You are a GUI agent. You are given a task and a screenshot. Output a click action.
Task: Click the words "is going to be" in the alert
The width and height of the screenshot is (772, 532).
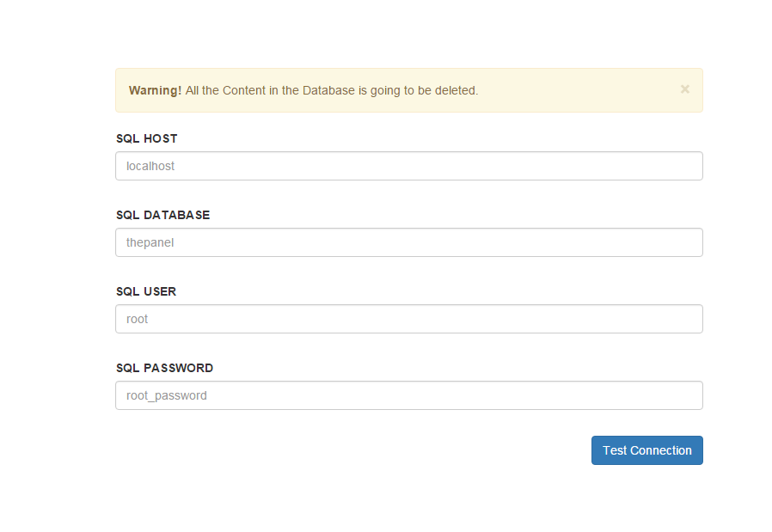395,90
